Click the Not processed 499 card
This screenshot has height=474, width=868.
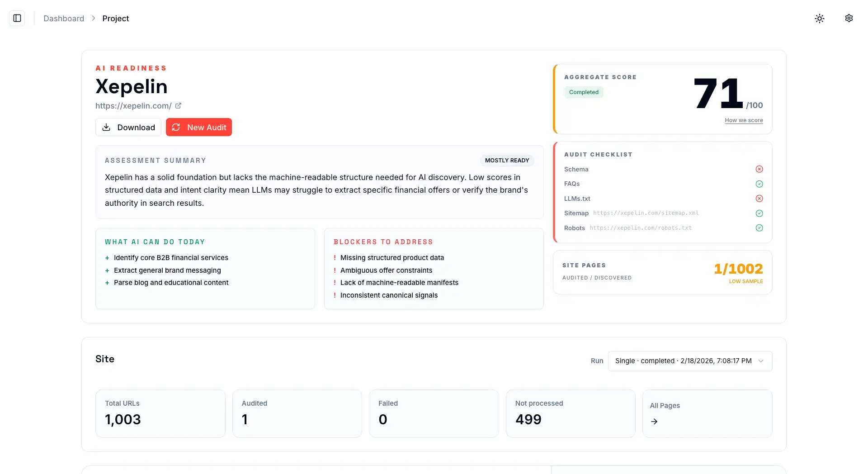571,413
